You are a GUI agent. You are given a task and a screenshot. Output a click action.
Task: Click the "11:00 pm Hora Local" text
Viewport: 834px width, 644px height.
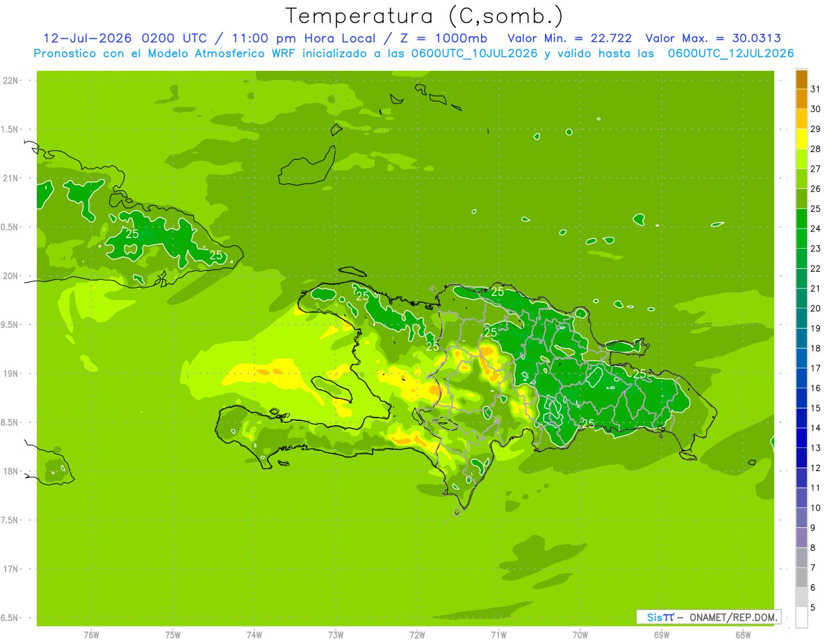pos(304,38)
